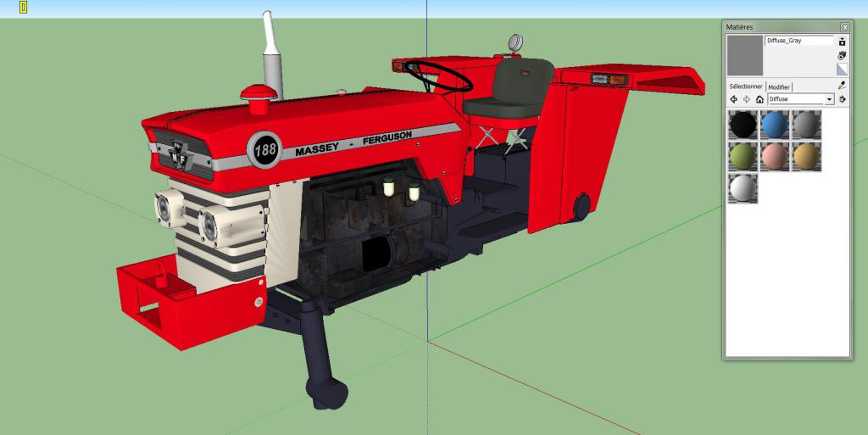
Task: Select the blue material sphere
Action: pos(775,125)
